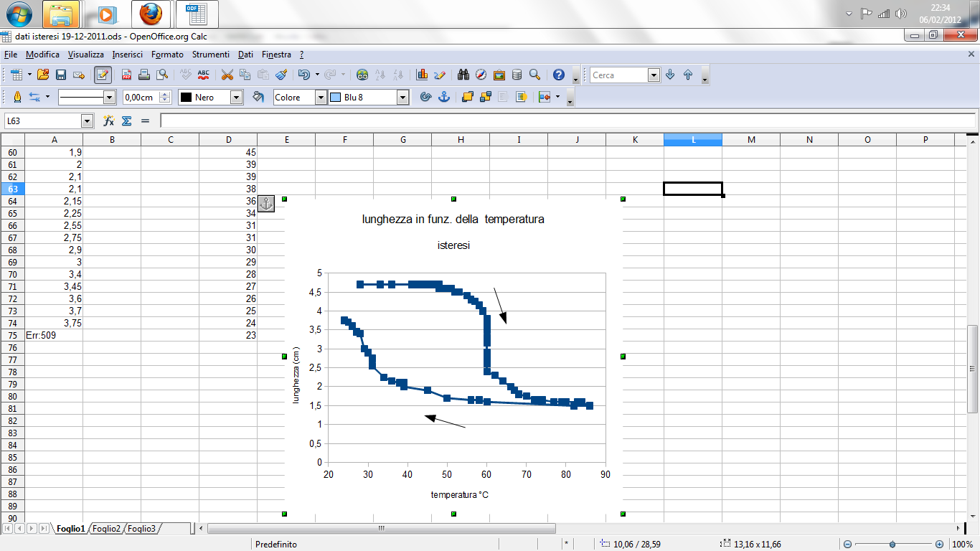Screen dimensions: 980x551
Task: Open the Function Wizard icon
Action: coord(109,121)
